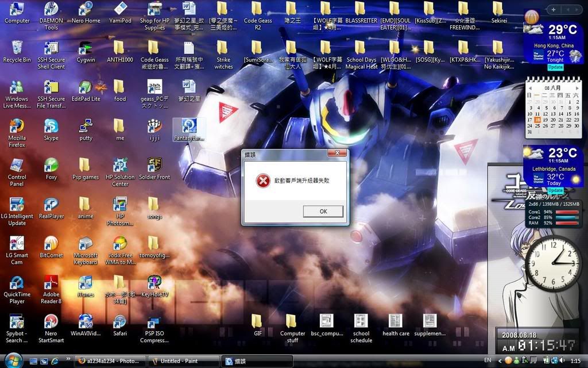
Task: Open the Control Panel shortcut
Action: pyautogui.click(x=17, y=166)
